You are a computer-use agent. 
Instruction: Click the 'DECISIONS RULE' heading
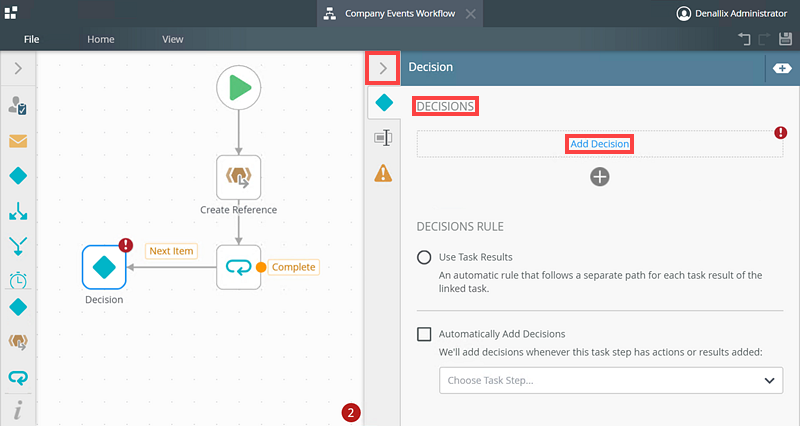[460, 227]
